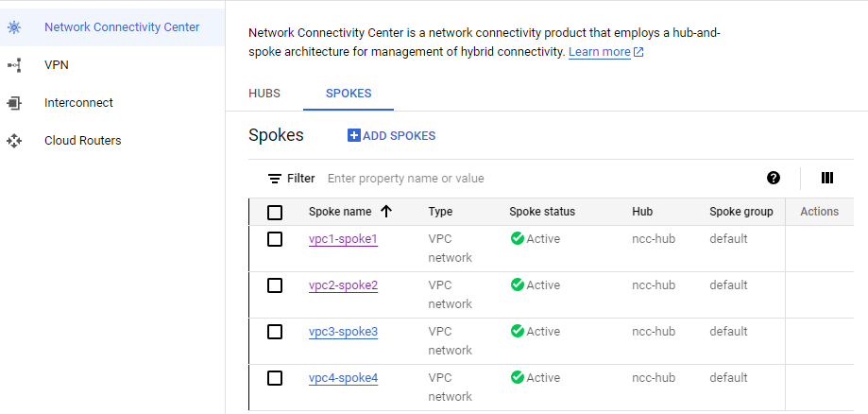Check the vpc3-spoke3 row checkbox
The height and width of the screenshot is (414, 868).
(275, 332)
